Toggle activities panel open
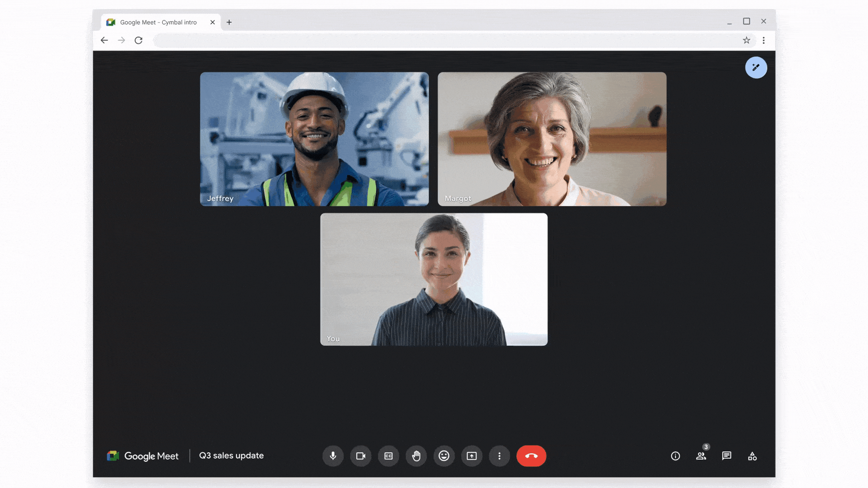This screenshot has width=868, height=488. pyautogui.click(x=753, y=456)
